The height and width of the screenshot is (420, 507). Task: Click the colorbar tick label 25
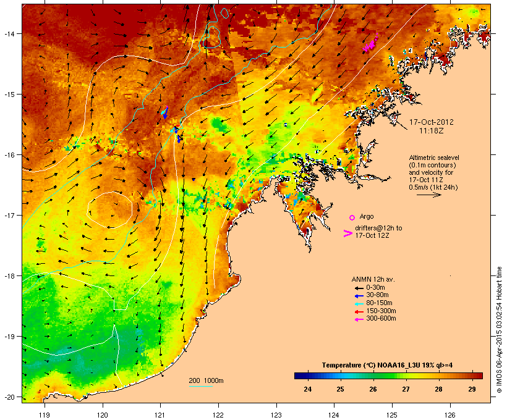tap(340, 389)
